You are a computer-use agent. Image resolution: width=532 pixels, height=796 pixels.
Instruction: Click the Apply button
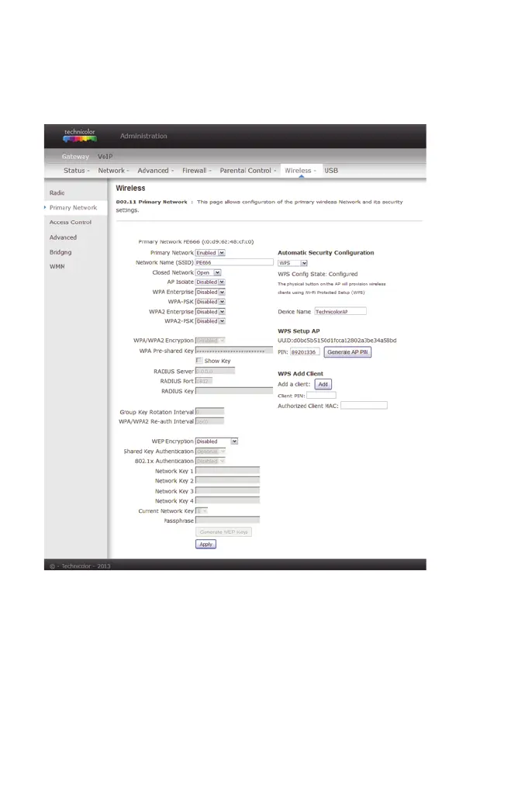tap(206, 544)
